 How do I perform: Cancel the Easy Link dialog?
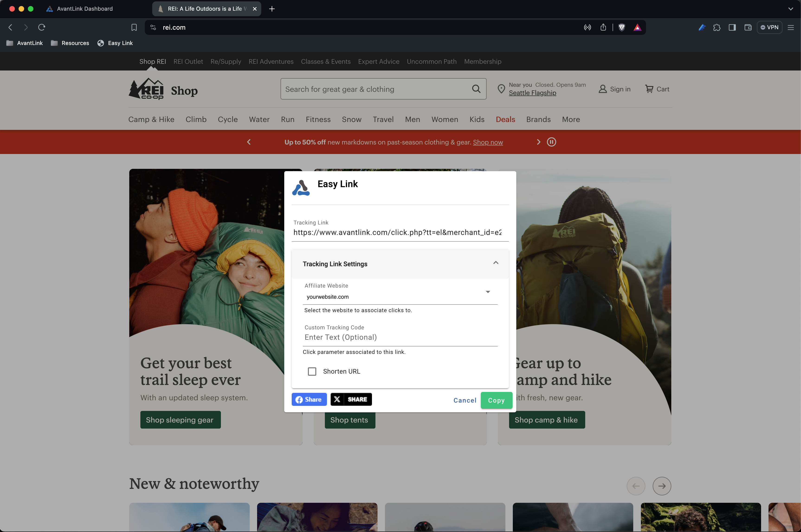465,400
